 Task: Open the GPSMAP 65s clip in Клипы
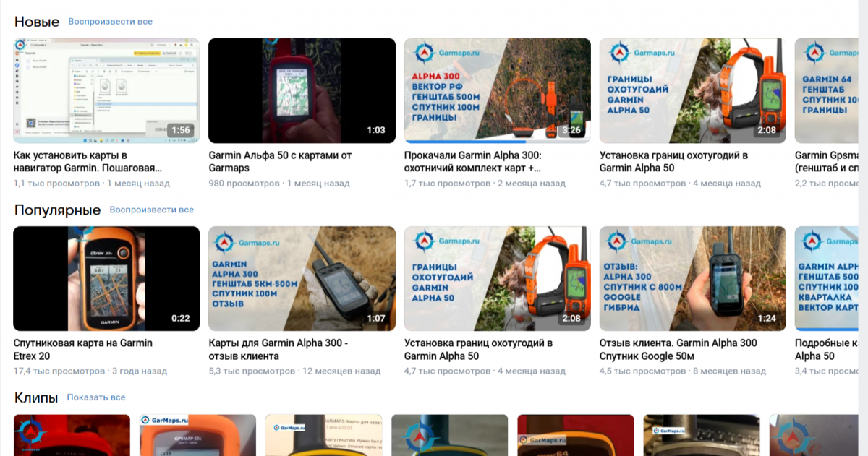pyautogui.click(x=197, y=436)
